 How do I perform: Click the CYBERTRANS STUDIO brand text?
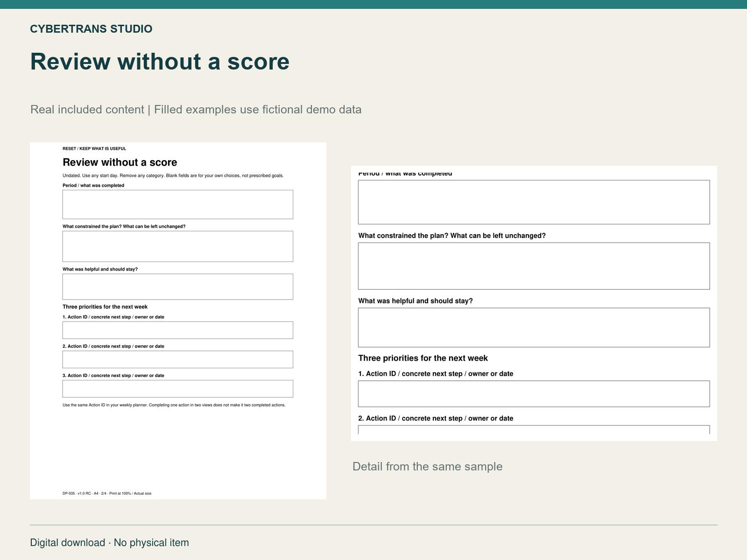tap(91, 29)
